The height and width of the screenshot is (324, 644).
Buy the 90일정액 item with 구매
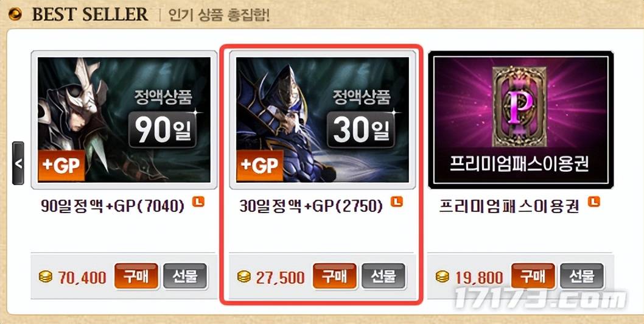[136, 276]
